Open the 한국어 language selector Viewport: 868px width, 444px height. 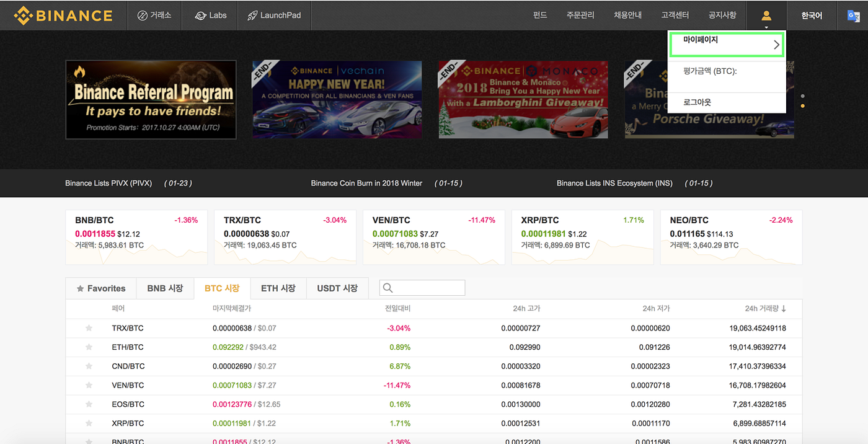812,16
